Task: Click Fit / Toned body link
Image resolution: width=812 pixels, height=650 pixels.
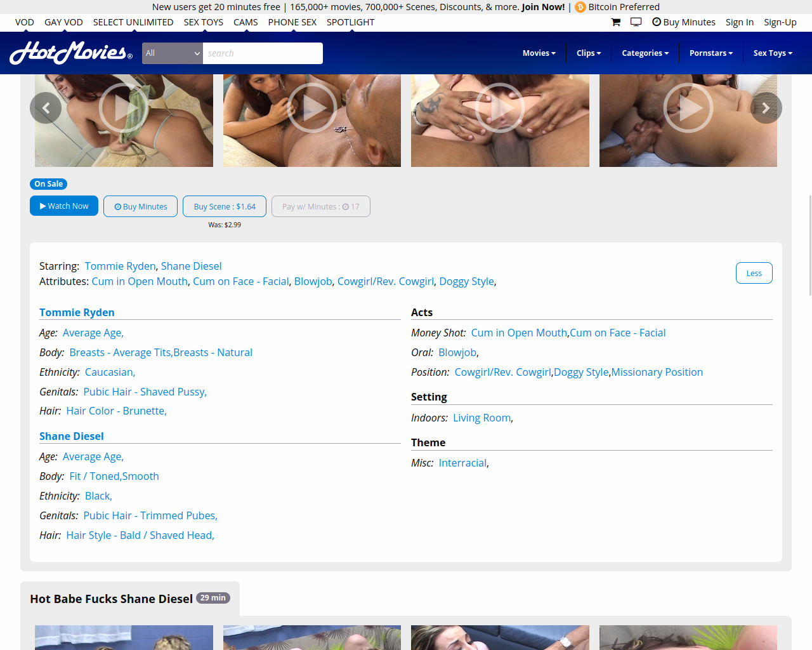Action: tap(95, 476)
